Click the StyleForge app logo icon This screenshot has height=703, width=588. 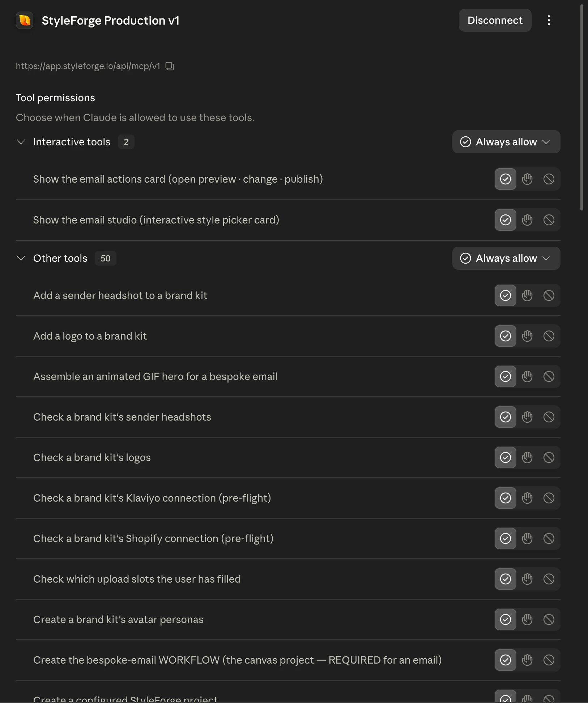25,20
